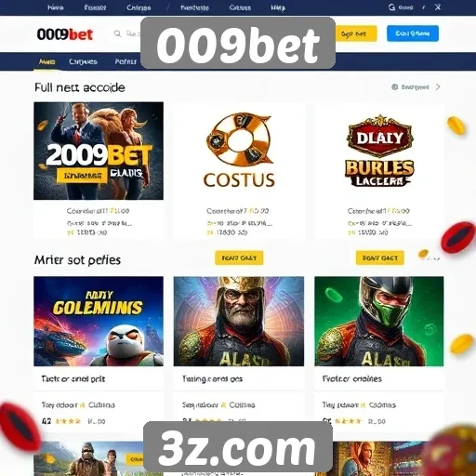Viewport: 476px width, 476px height.
Task: Click the middle yellow button beside Mrier sot pefies
Action: [239, 258]
